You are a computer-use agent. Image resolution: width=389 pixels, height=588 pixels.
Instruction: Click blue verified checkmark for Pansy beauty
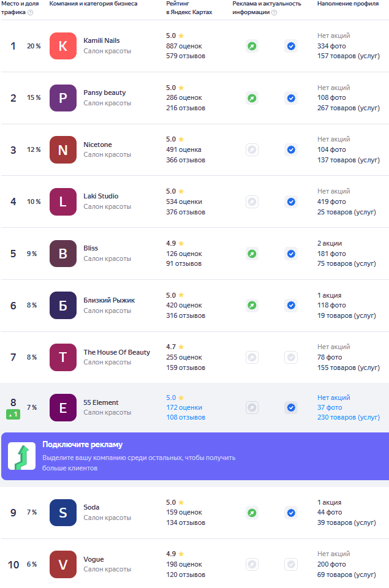(x=291, y=98)
